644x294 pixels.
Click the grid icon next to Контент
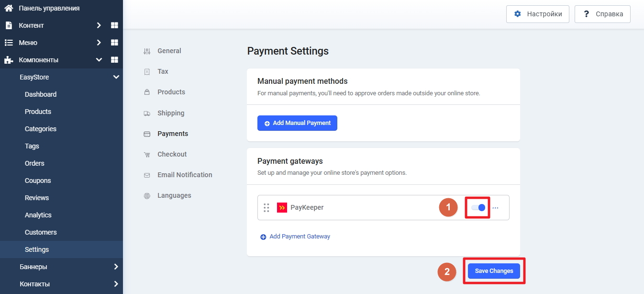[114, 25]
